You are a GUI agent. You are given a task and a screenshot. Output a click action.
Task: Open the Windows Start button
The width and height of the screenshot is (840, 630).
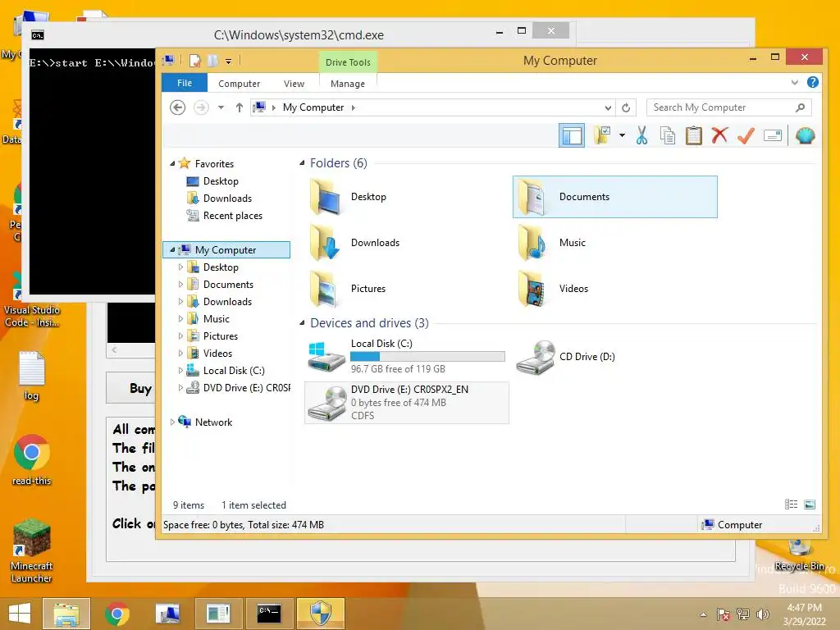20,614
